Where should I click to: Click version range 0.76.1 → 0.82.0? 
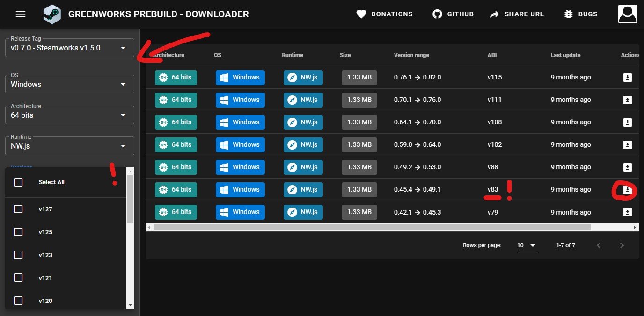click(x=417, y=78)
